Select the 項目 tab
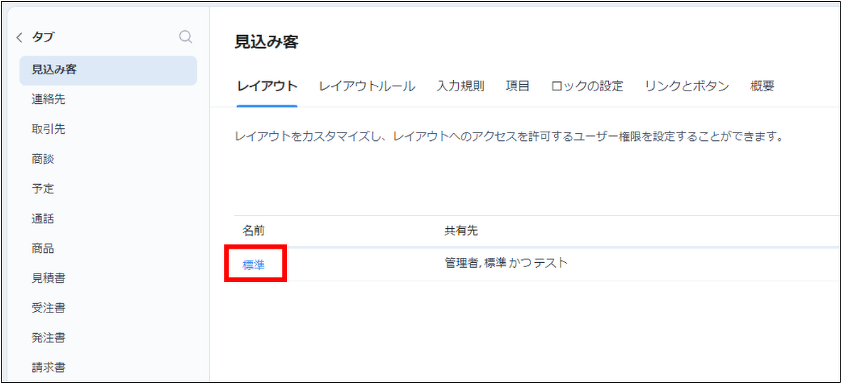 (x=518, y=86)
